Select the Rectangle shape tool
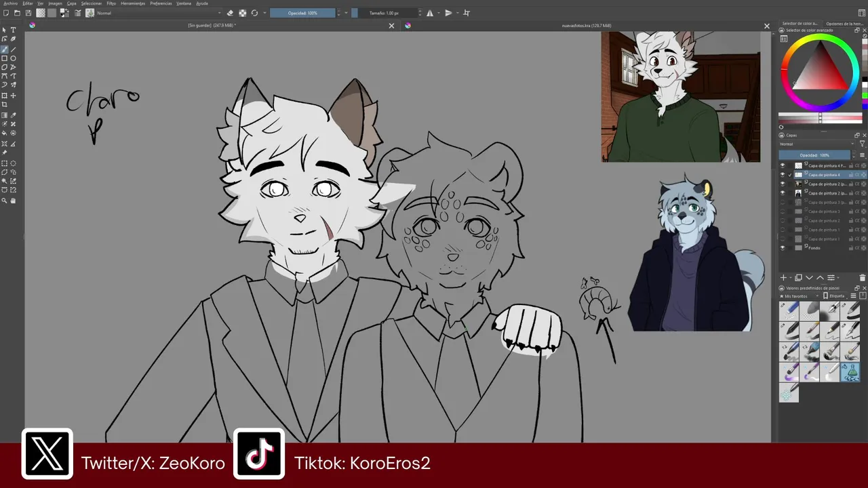Screen dimensions: 868x488 click(x=4, y=58)
